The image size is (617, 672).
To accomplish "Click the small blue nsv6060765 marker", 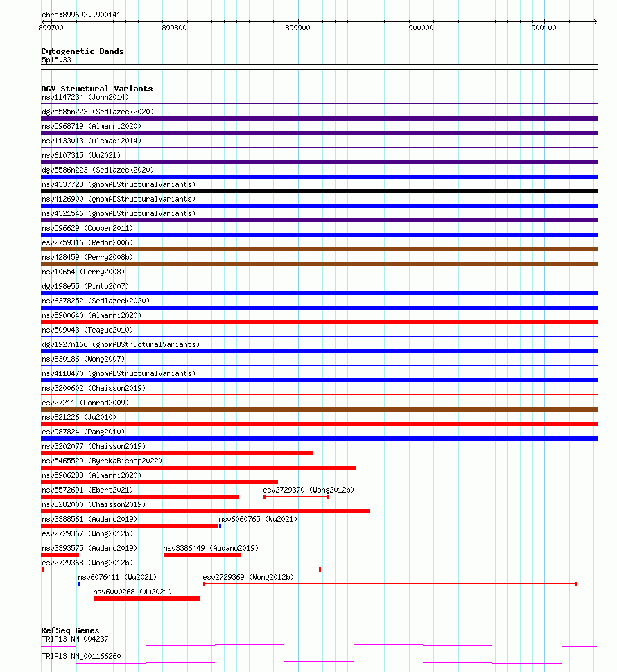I will (220, 527).
